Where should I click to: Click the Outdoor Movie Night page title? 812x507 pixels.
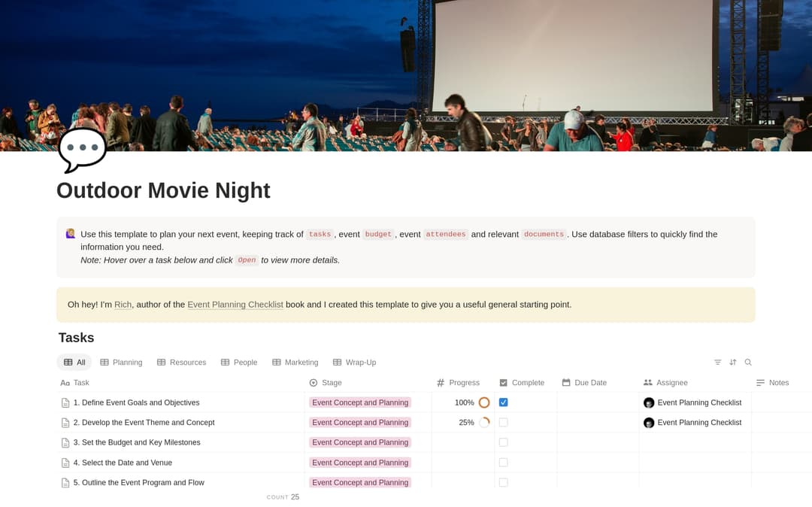[x=163, y=190]
